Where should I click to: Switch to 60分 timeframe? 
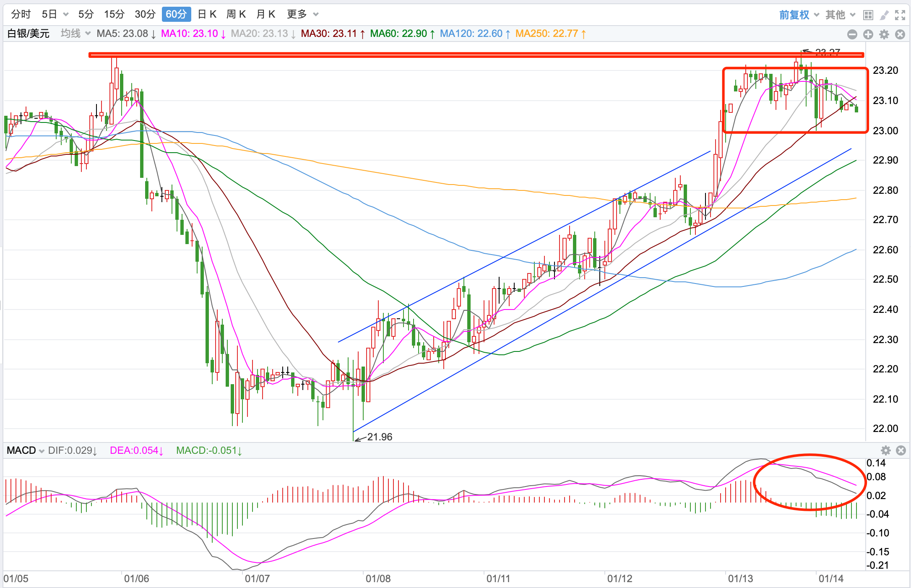[176, 14]
